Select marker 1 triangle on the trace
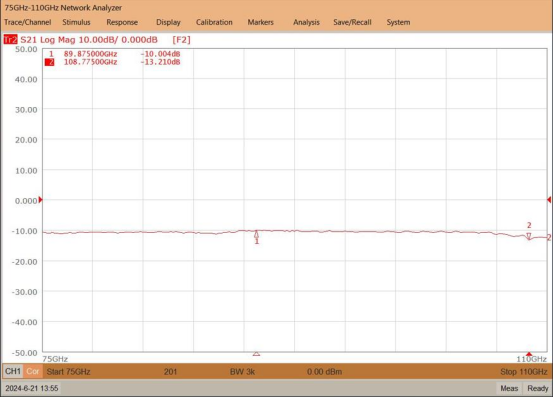554x397 pixels. (x=257, y=235)
